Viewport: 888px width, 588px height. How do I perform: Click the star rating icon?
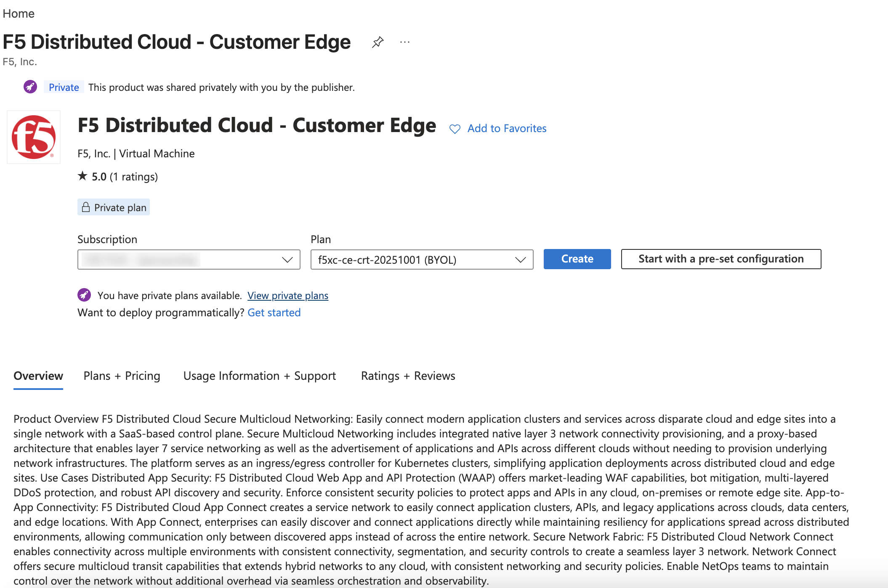(x=82, y=176)
